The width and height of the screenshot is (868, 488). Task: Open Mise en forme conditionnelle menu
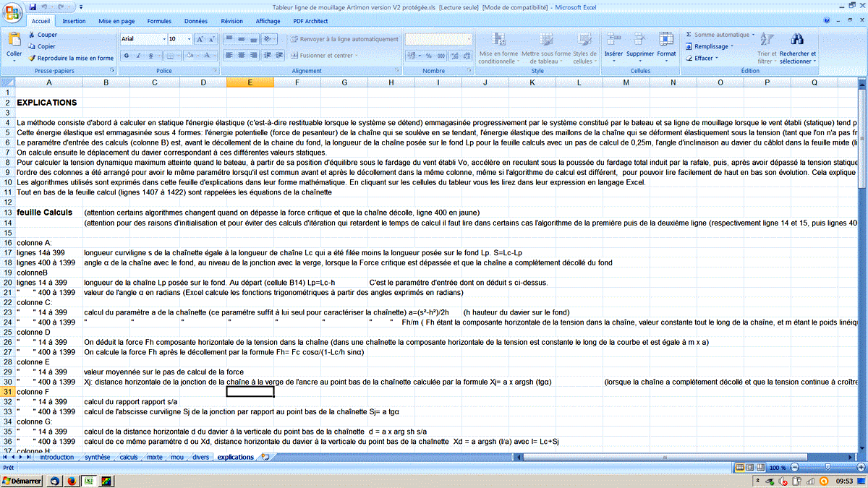[498, 48]
